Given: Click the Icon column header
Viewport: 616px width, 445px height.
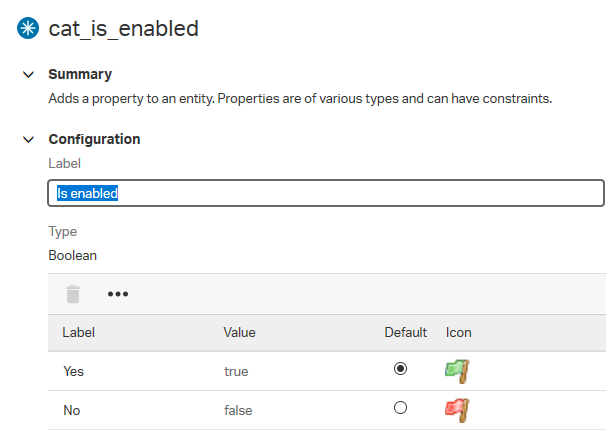Looking at the screenshot, I should (x=458, y=332).
